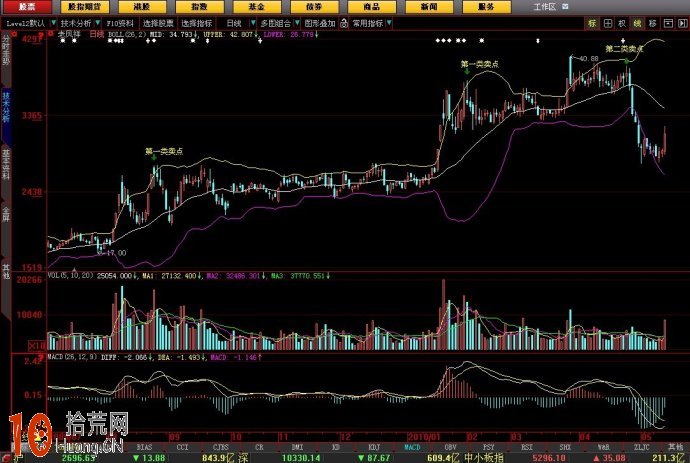Expand the 日线 period dropdown

click(x=253, y=23)
